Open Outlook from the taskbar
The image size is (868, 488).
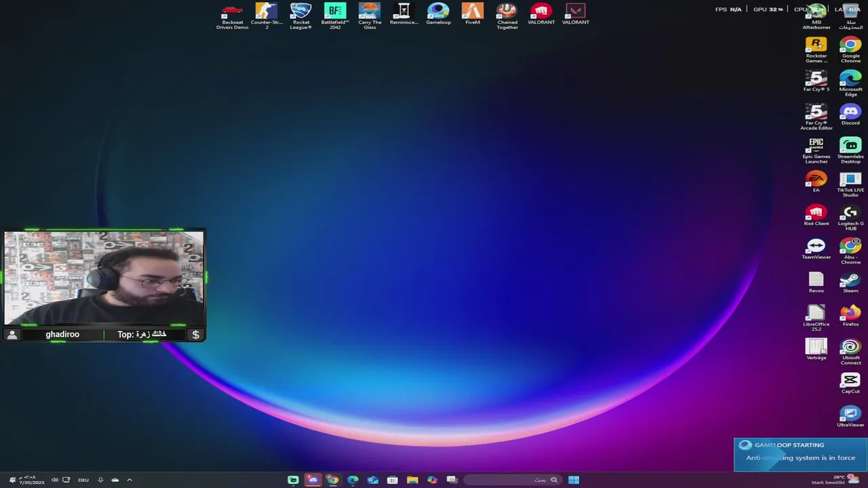click(372, 480)
